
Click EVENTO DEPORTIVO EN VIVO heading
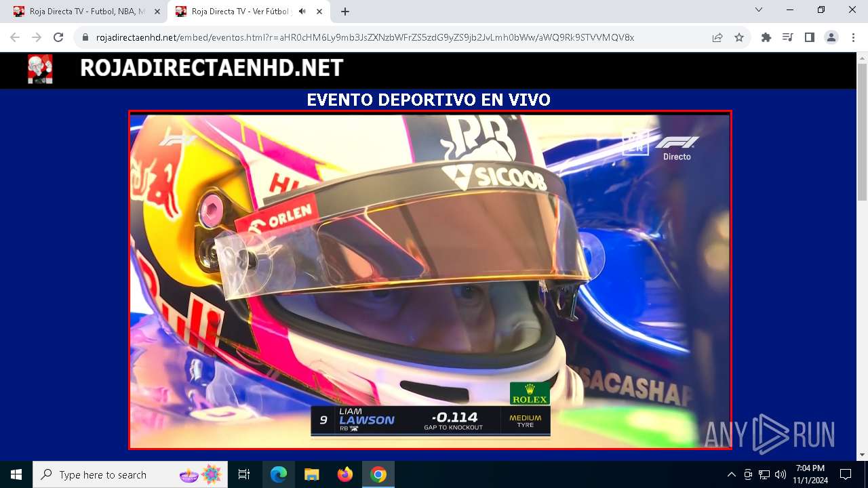pos(429,100)
